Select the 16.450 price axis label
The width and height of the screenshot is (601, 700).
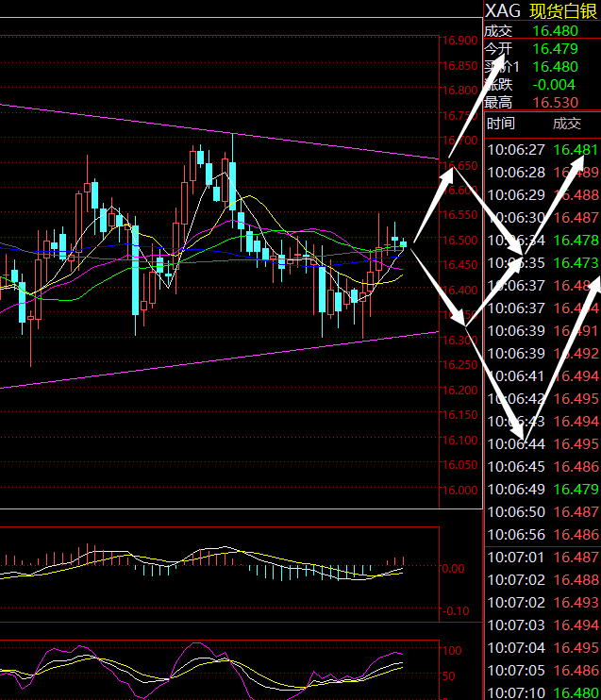point(459,265)
